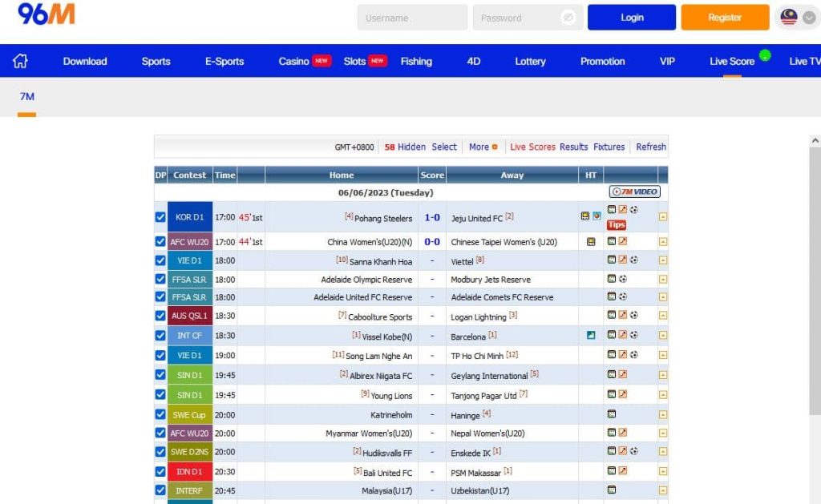Viewport: 821px width, 504px height.
Task: Click yellow up-arrow expander on PSM Makassar row
Action: click(x=663, y=472)
